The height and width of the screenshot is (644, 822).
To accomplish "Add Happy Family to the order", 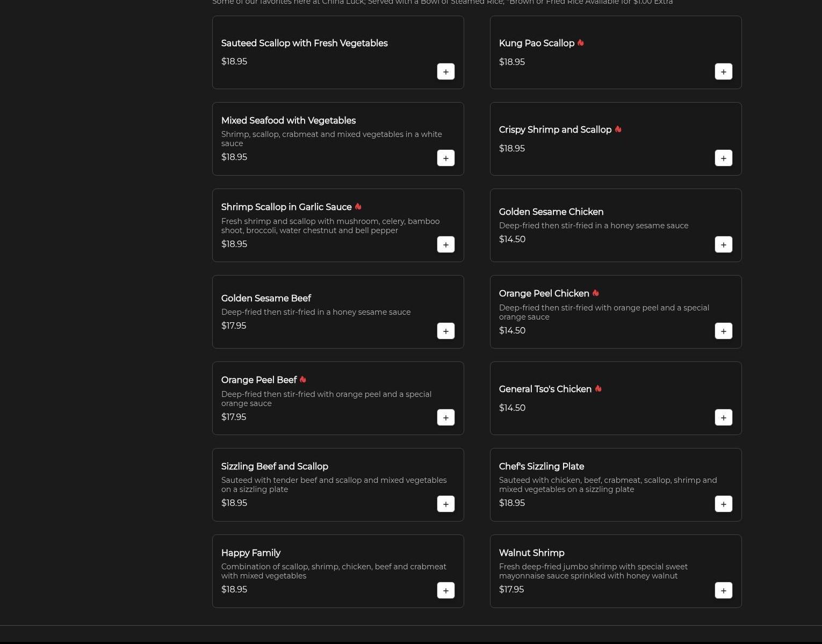I will (x=445, y=591).
